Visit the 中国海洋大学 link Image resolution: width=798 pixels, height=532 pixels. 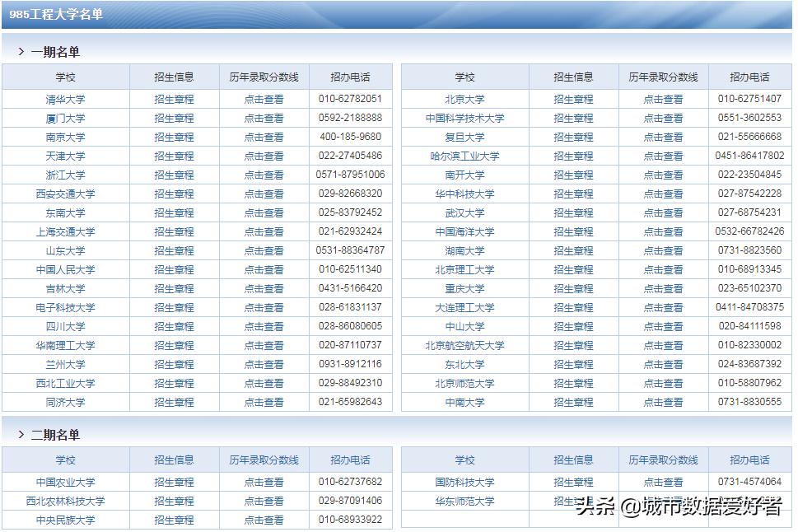click(465, 231)
